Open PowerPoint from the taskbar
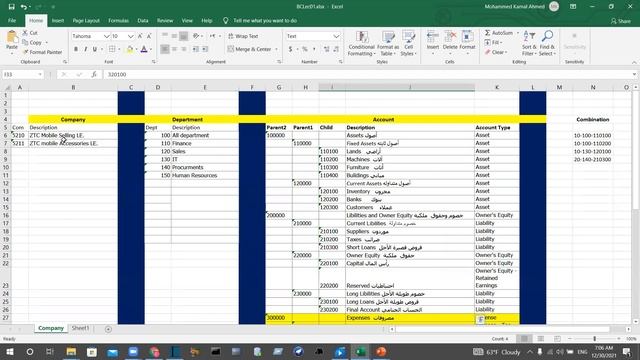This screenshot has width=640, height=360. click(x=381, y=351)
